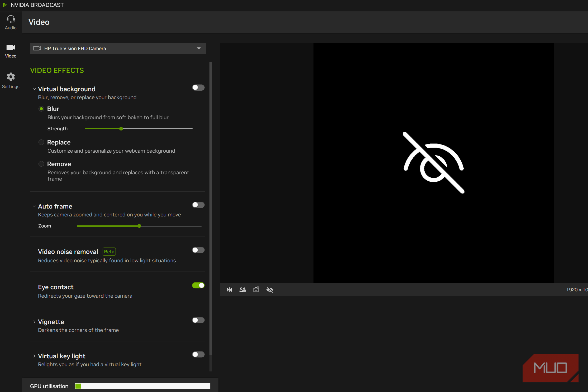Open the Video section camera icon

tap(11, 47)
